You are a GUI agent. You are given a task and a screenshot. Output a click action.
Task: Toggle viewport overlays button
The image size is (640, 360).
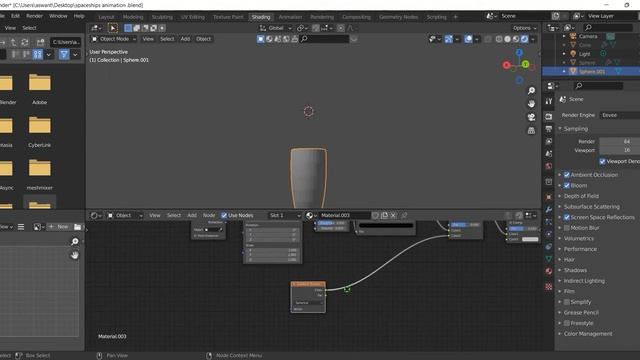click(x=468, y=39)
